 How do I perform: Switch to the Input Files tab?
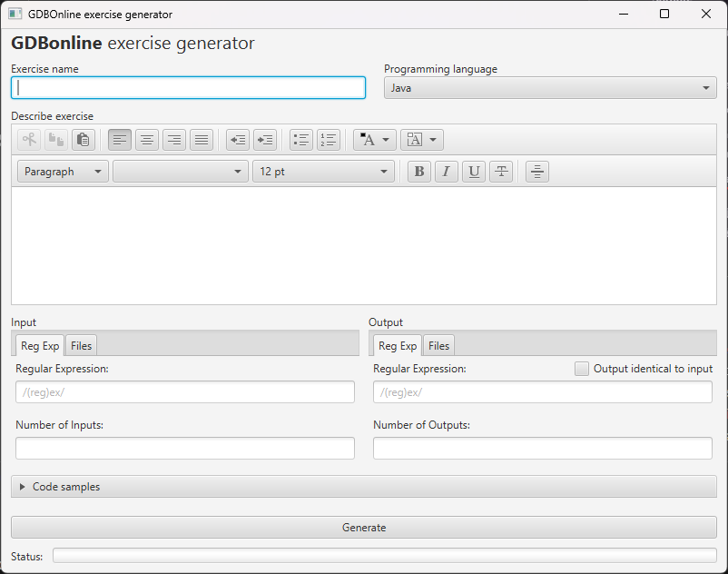[x=82, y=345]
